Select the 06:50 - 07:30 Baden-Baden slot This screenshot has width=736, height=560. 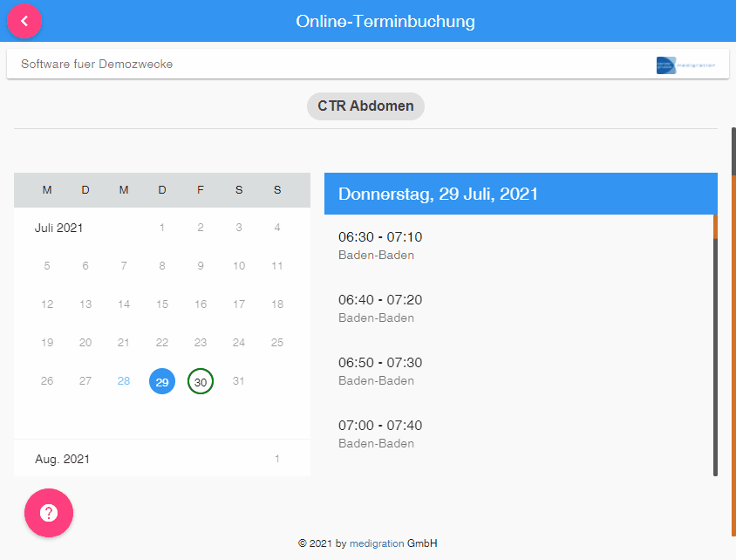click(x=378, y=371)
